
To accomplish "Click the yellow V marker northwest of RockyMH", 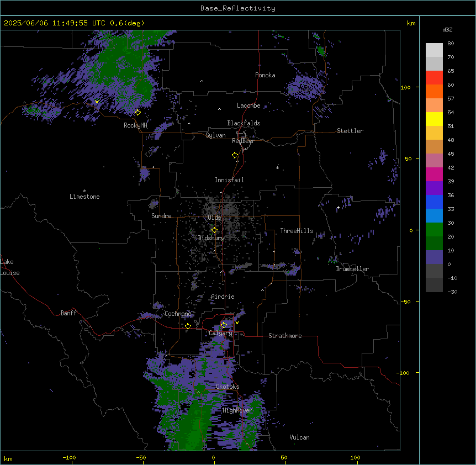I will tap(97, 102).
